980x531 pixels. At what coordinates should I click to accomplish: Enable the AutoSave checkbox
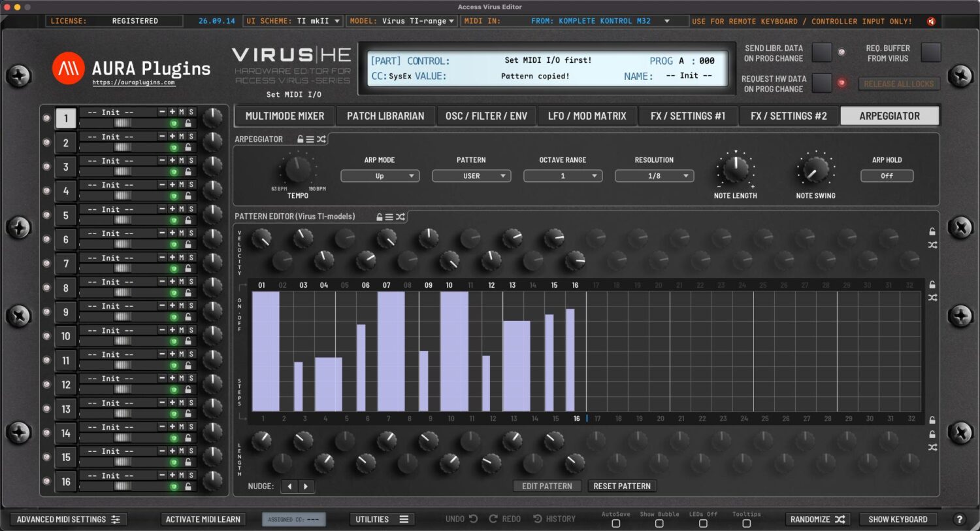pyautogui.click(x=615, y=523)
